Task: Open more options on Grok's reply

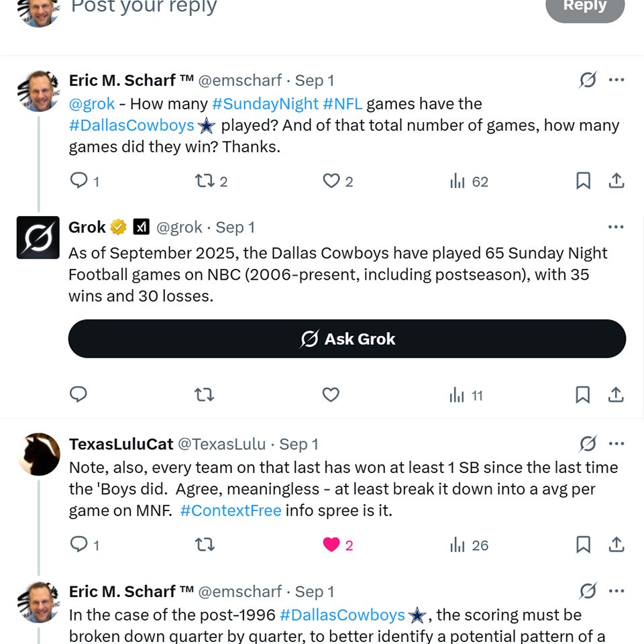Action: [616, 227]
